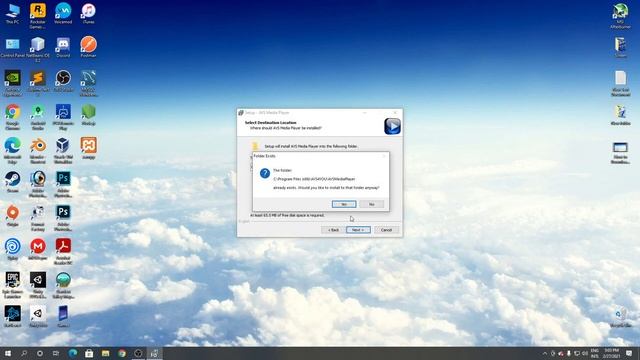Open VirtualBox desktop shortcut
640x360 pixels.
tap(63, 151)
